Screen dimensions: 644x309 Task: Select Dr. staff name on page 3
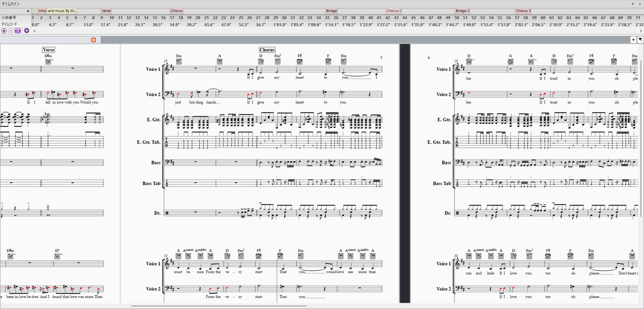(157, 213)
